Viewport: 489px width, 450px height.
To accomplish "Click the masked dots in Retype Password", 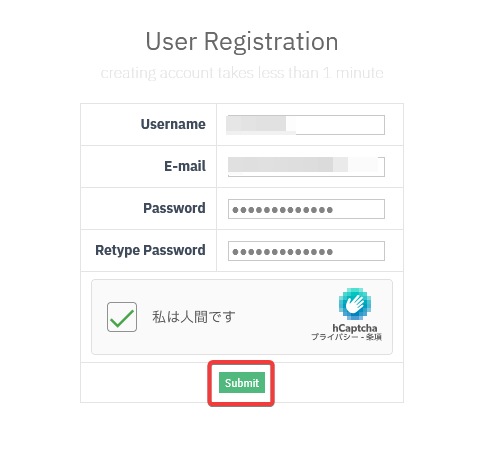I will click(282, 252).
